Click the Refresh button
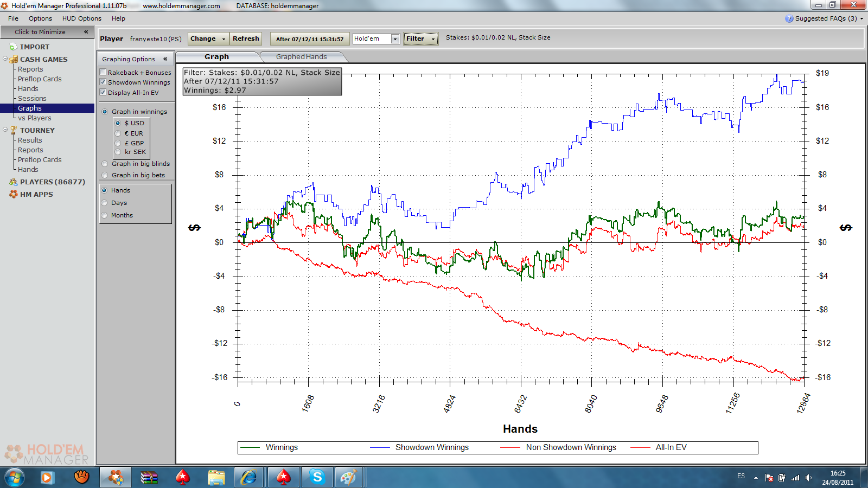This screenshot has height=488, width=868. click(x=246, y=38)
